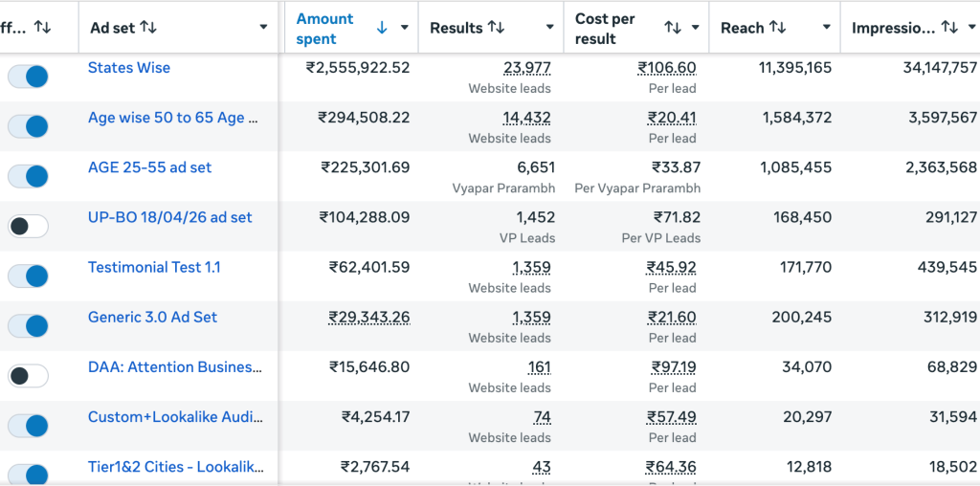This screenshot has height=486, width=980.
Task: Sort by the Reach column arrows
Action: click(777, 28)
